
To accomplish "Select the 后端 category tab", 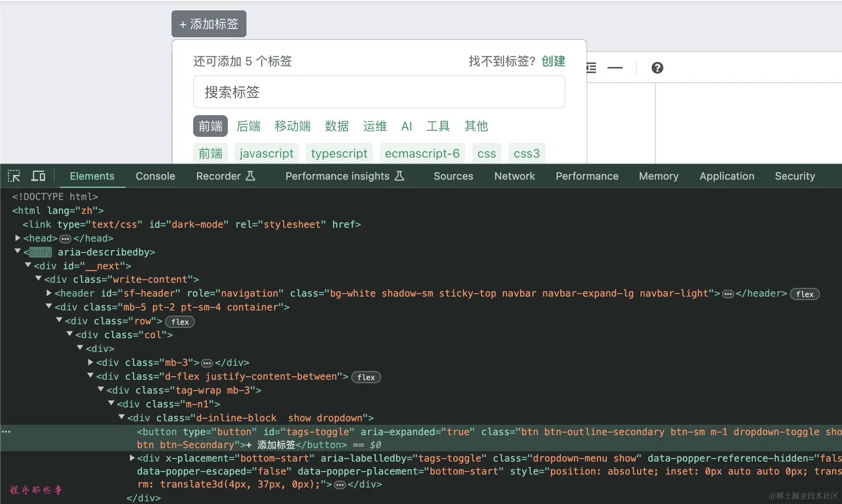I will coord(249,126).
